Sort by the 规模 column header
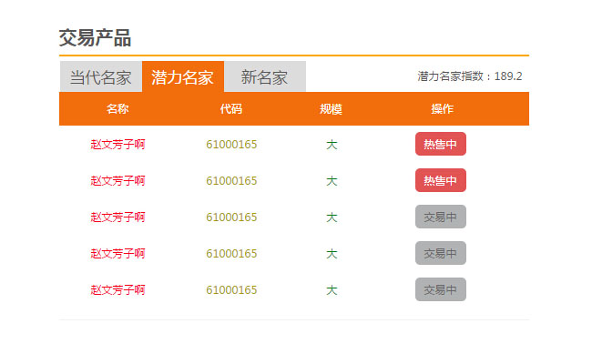 click(332, 109)
